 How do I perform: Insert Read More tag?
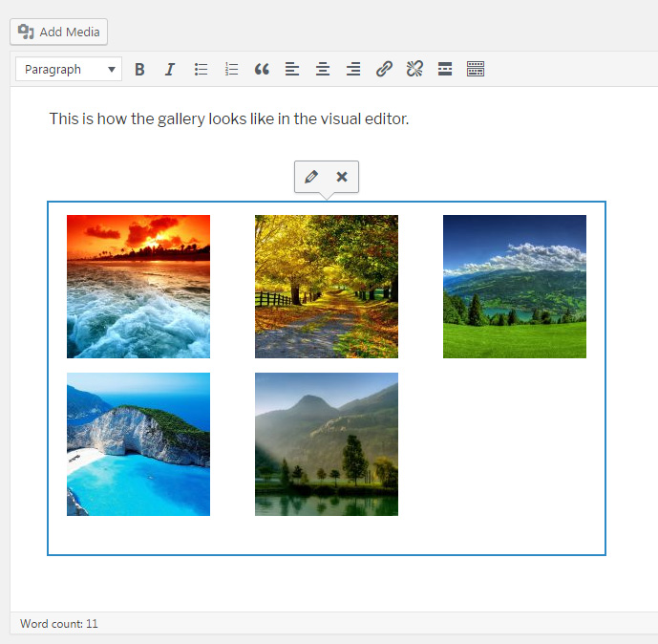click(445, 69)
